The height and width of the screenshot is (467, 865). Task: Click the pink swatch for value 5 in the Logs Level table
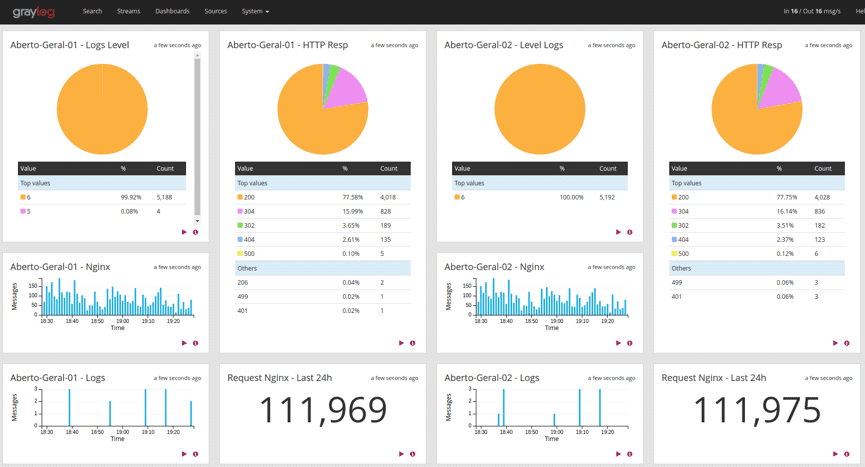pos(23,211)
